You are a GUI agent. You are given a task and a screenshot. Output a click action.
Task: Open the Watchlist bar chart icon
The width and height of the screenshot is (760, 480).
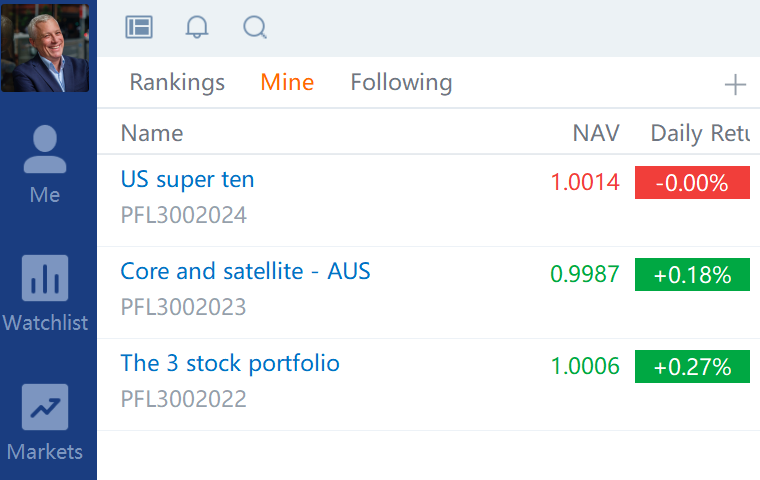pos(45,278)
